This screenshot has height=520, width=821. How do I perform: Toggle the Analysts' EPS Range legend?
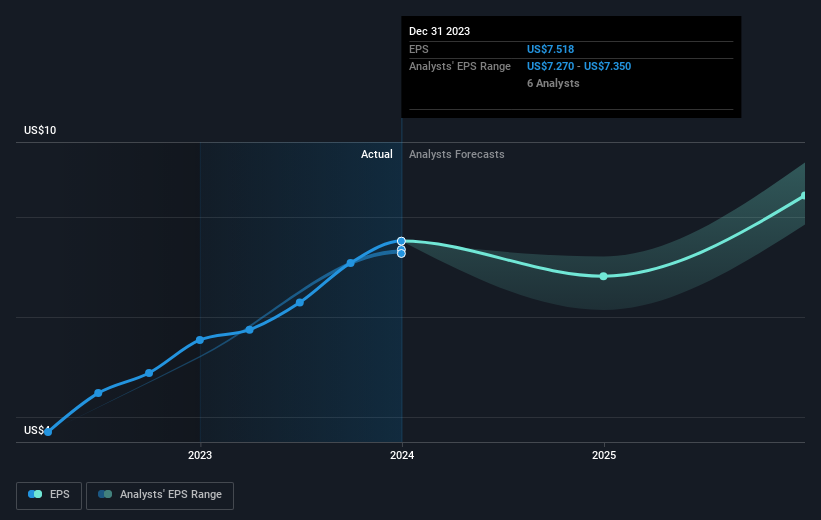[160, 495]
